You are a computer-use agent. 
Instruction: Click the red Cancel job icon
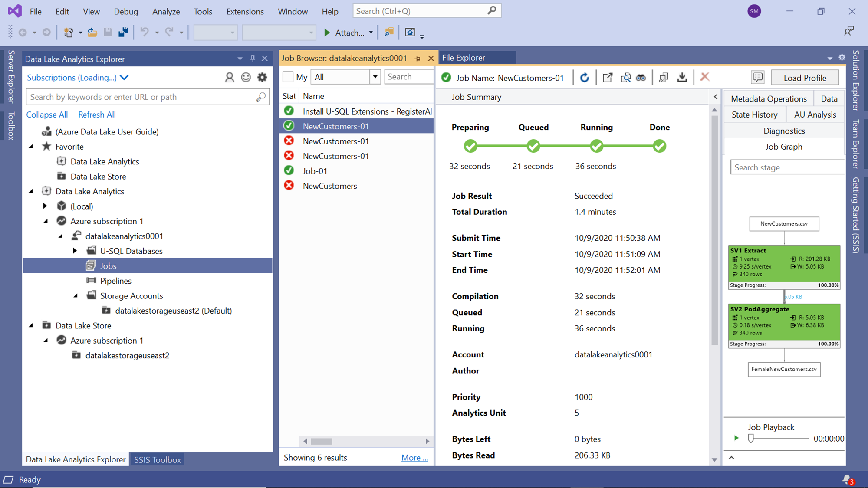coord(705,77)
